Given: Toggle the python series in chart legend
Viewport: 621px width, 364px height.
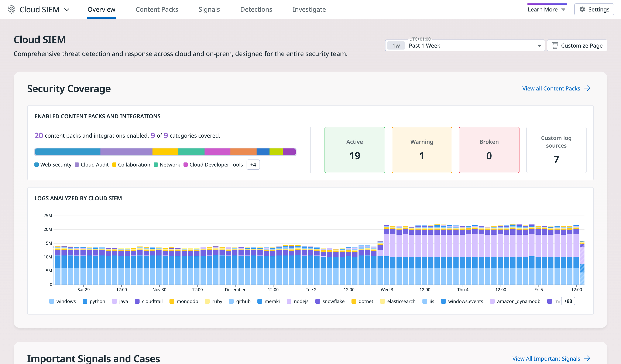Looking at the screenshot, I should pyautogui.click(x=97, y=301).
